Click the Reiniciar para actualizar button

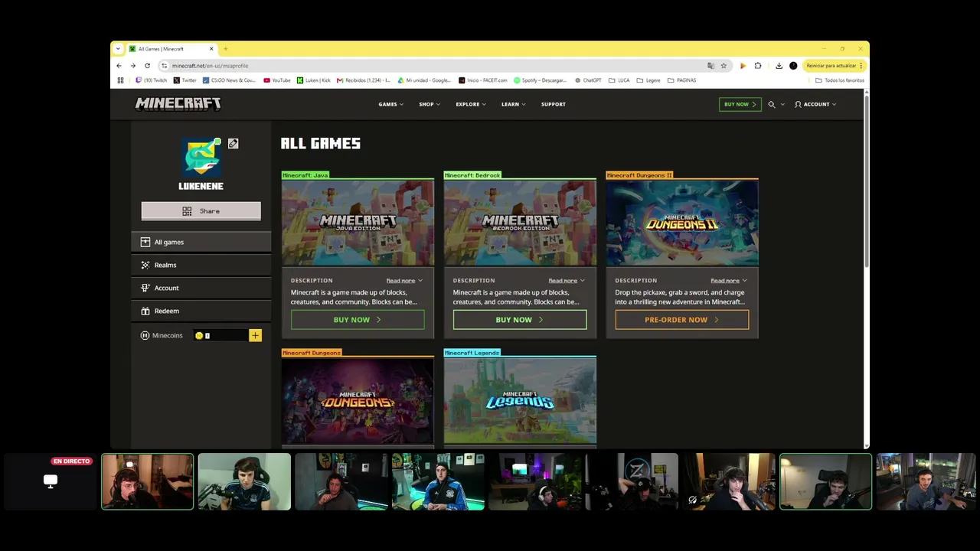tap(835, 66)
